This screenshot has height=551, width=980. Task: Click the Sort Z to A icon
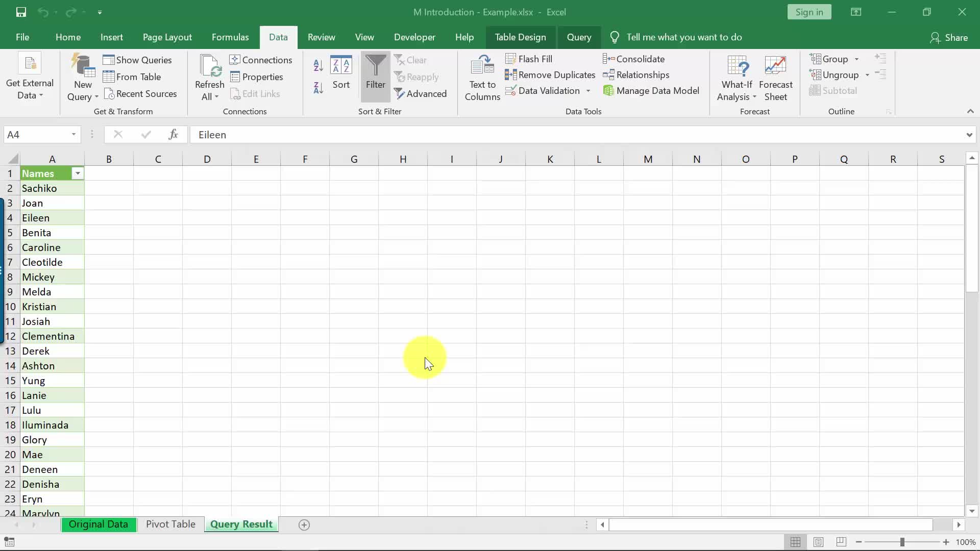coord(318,88)
